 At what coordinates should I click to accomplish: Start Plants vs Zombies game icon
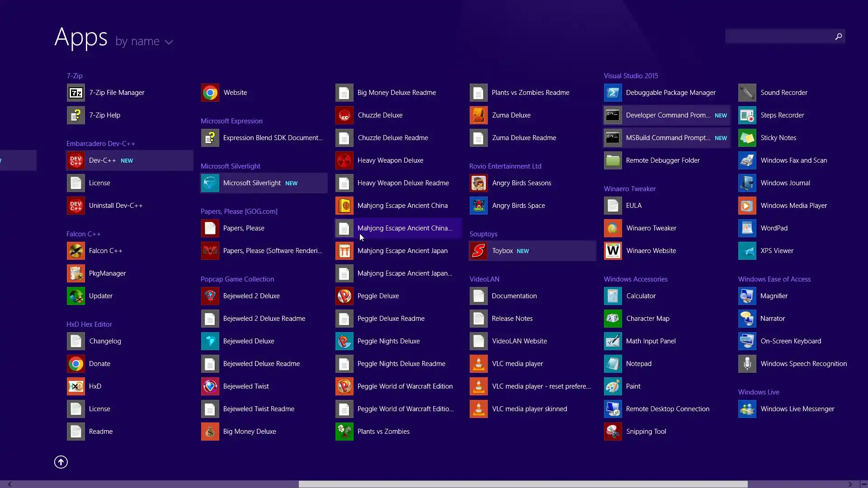[344, 432]
